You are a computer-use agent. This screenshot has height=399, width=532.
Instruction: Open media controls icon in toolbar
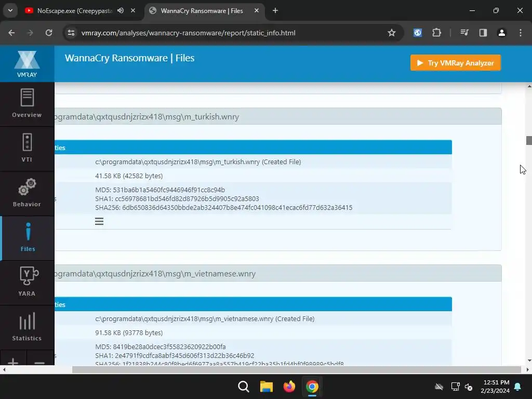pyautogui.click(x=464, y=33)
